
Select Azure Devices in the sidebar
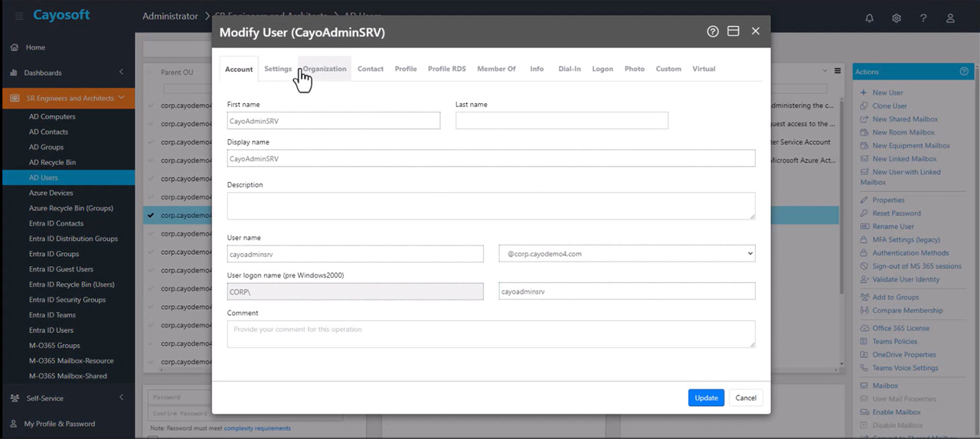point(51,193)
